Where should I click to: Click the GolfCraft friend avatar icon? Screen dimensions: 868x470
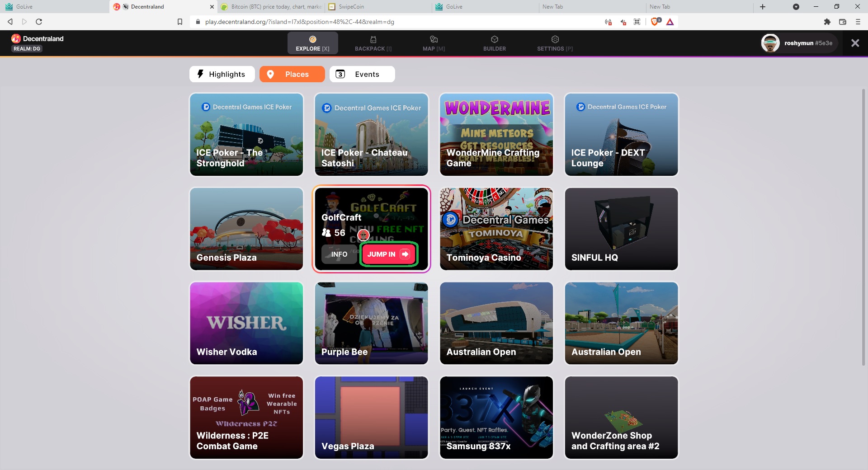363,235
